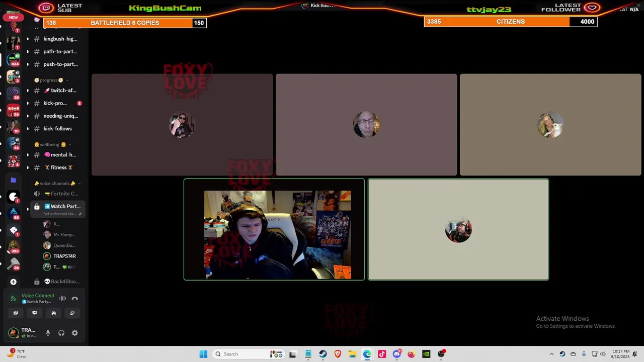Open the kick-pro... channel

point(57,103)
